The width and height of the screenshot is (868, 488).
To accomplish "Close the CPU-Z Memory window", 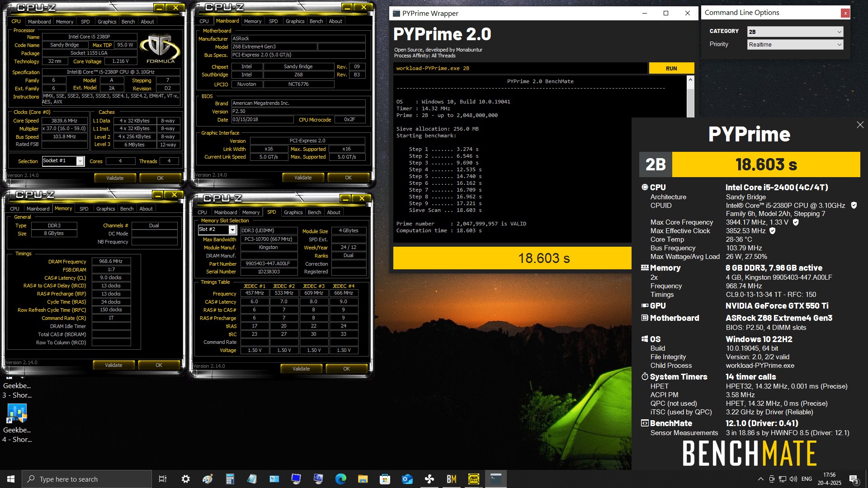I will (174, 195).
